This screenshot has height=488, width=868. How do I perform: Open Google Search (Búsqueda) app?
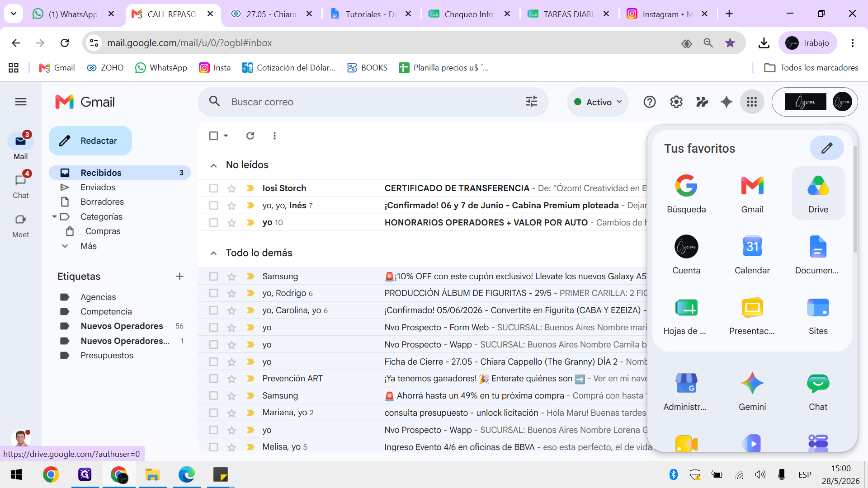[686, 193]
